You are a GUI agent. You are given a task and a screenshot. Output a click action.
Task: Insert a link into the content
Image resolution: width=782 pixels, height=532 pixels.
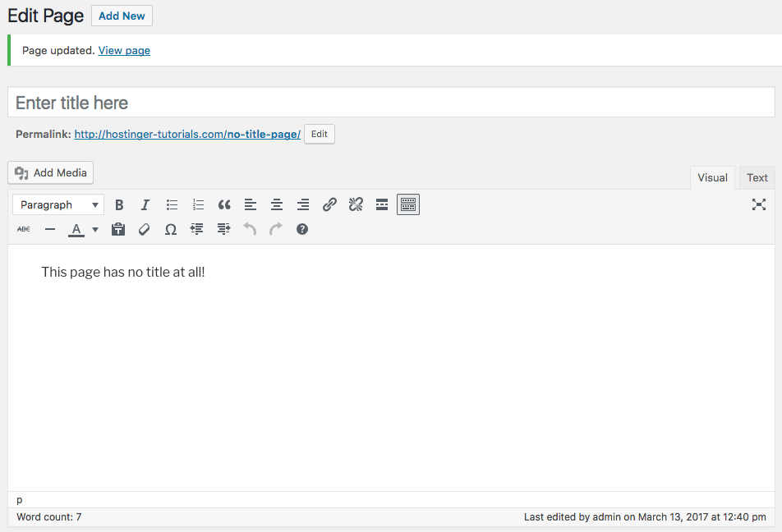tap(329, 204)
